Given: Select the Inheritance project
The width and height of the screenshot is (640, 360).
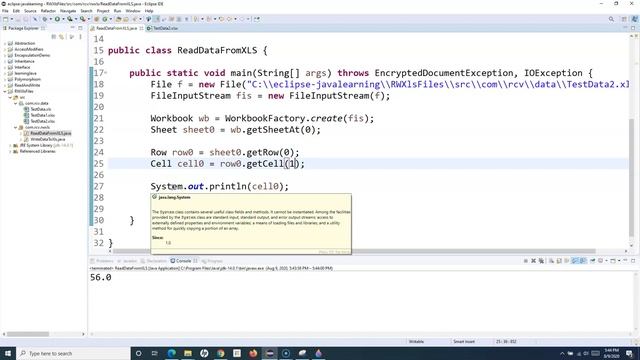Looking at the screenshot, I should coord(24,61).
